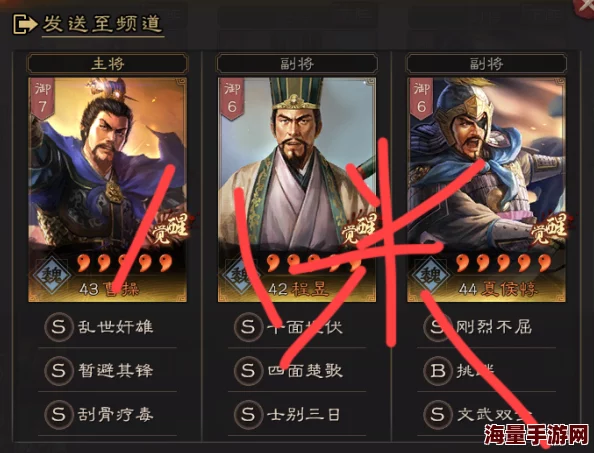Close the panel with top-right red button

point(584,7)
